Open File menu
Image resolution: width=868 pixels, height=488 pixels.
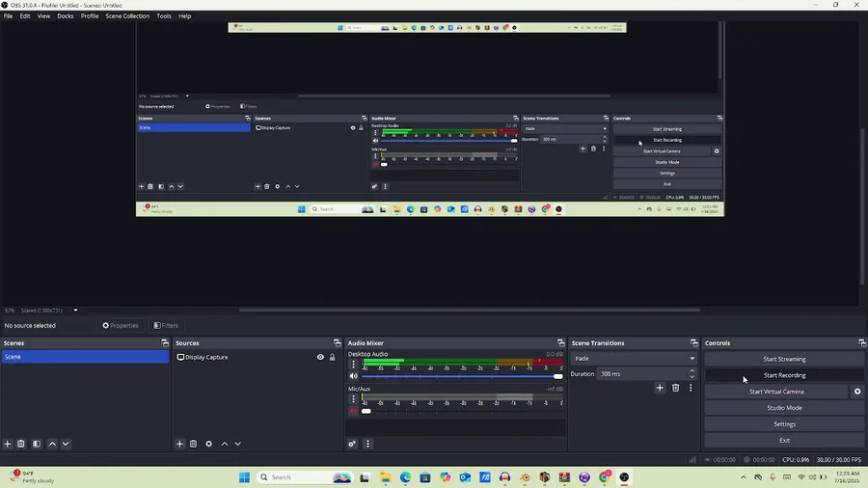pyautogui.click(x=8, y=16)
